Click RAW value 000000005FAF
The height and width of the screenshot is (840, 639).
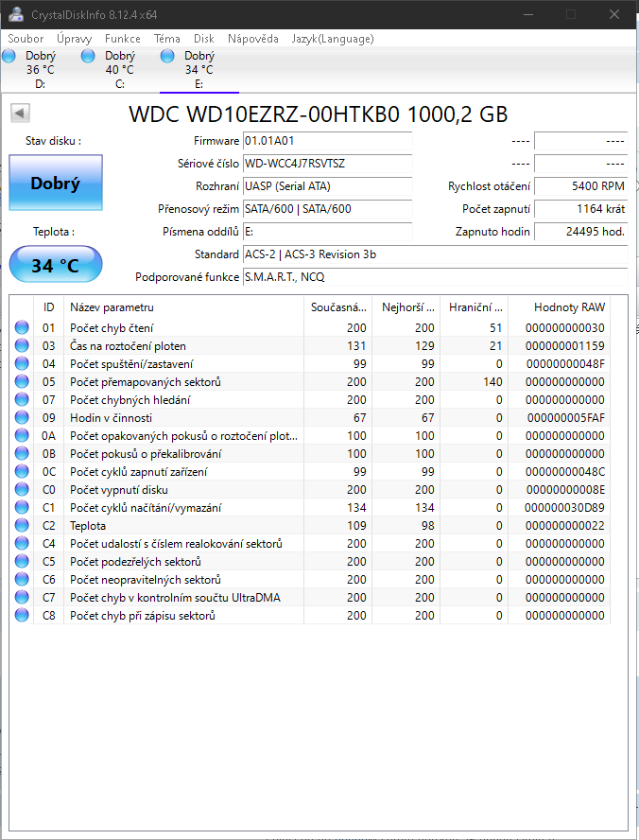[565, 417]
